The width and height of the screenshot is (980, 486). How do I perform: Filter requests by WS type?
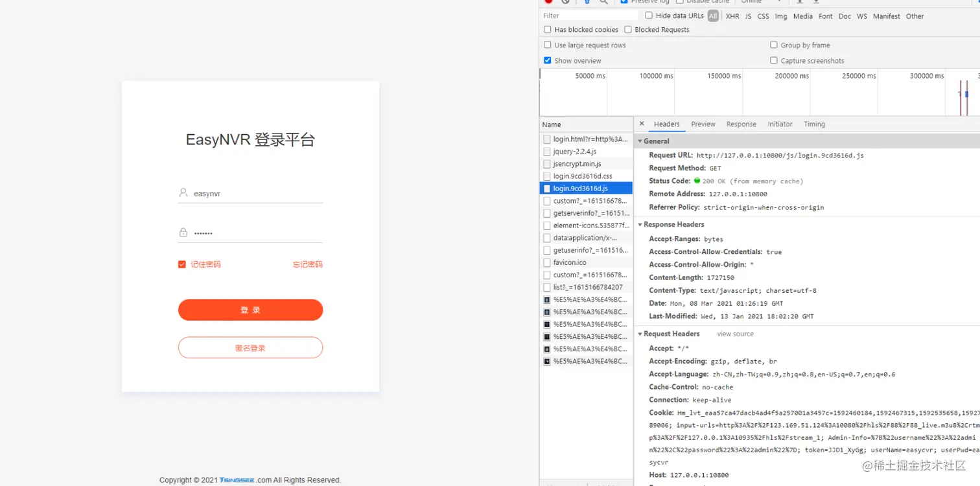(861, 16)
